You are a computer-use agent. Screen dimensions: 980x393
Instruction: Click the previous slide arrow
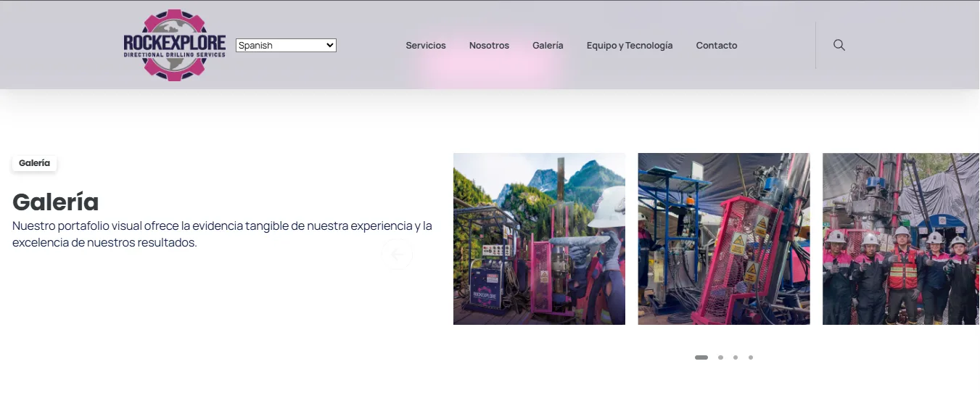coord(397,254)
